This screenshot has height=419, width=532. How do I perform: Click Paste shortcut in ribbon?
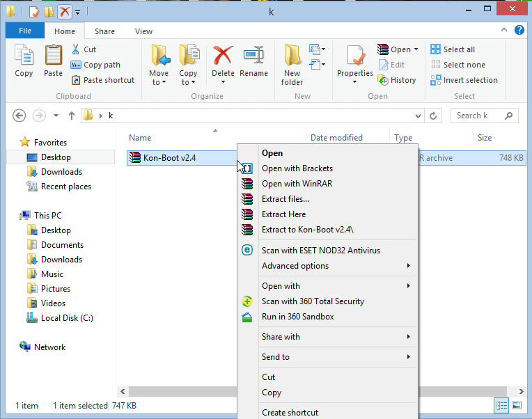tap(103, 80)
